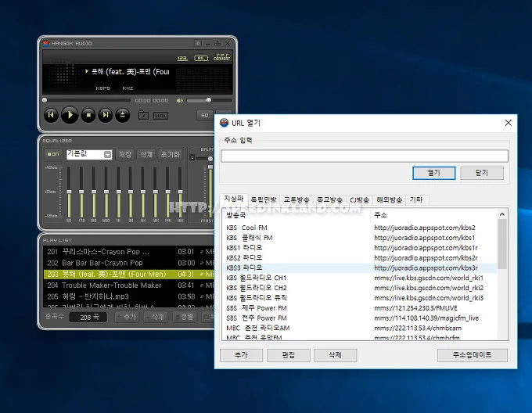Switch to the 교통방송 tab
This screenshot has height=413, width=532.
[x=297, y=199]
